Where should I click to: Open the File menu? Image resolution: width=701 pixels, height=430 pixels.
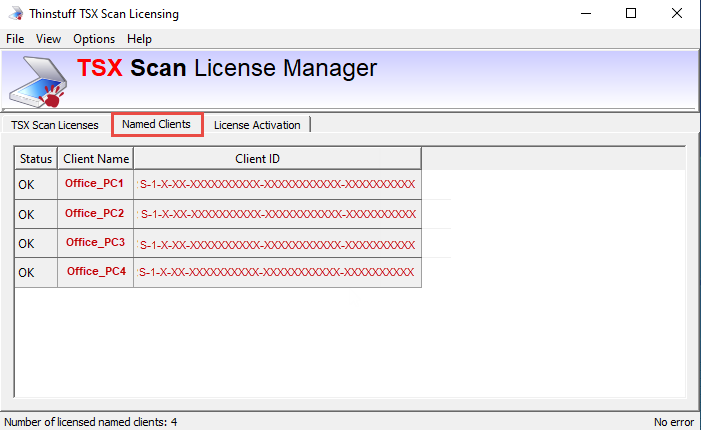click(x=15, y=39)
